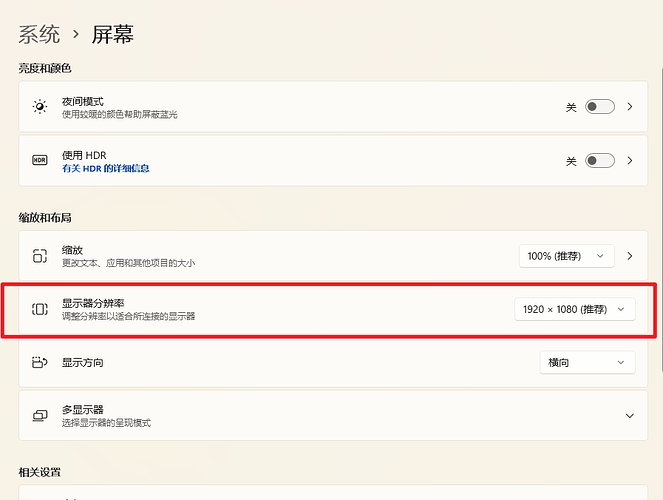Expand the 多显示器 section

pos(629,416)
